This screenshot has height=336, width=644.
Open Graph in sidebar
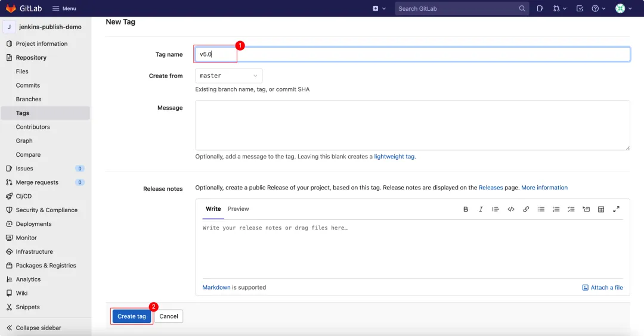(x=24, y=141)
